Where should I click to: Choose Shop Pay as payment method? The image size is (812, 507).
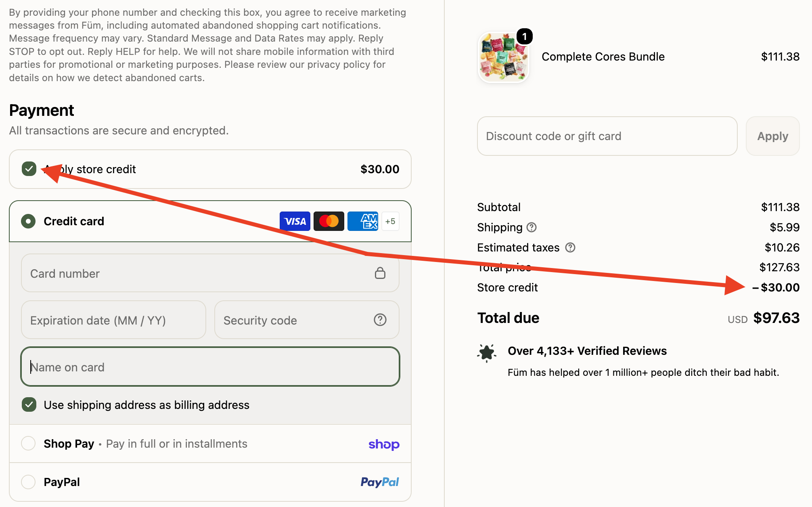28,443
